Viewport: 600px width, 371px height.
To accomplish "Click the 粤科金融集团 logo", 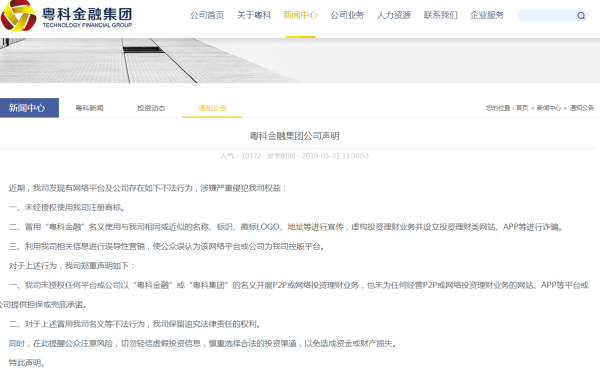I will 67,16.
